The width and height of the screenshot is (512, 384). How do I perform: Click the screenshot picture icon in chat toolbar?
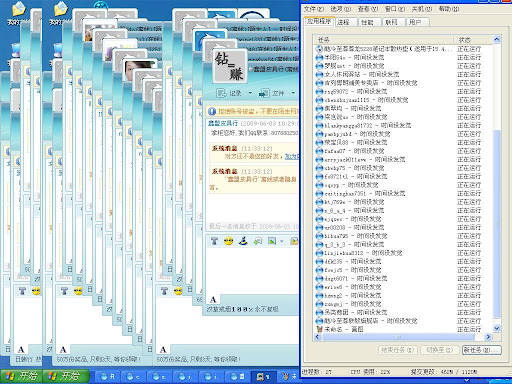[272, 241]
